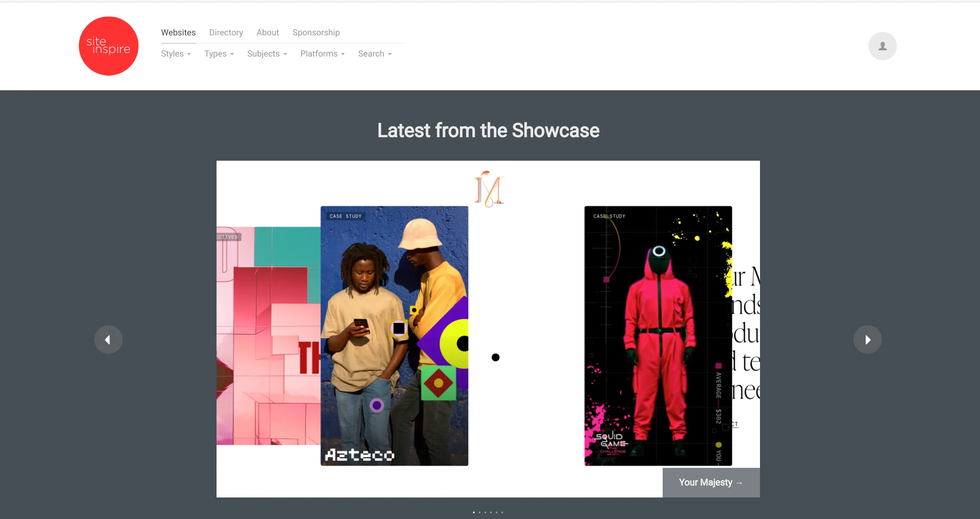Expand the Types dropdown menu

coord(219,54)
